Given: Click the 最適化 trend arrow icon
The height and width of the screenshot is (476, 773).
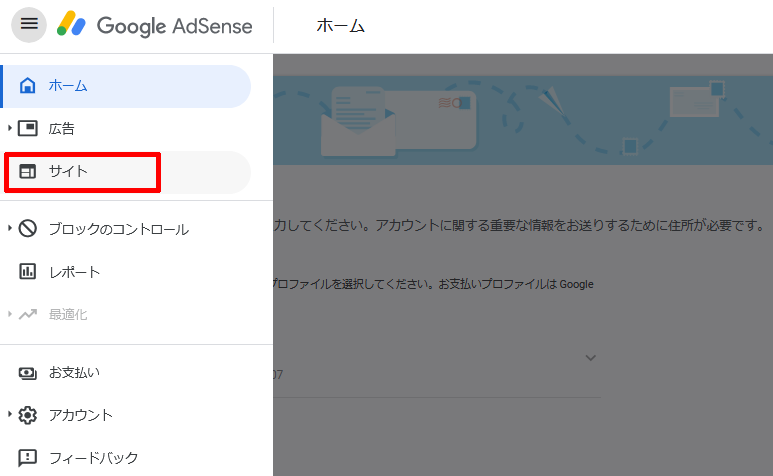Looking at the screenshot, I should 28,314.
